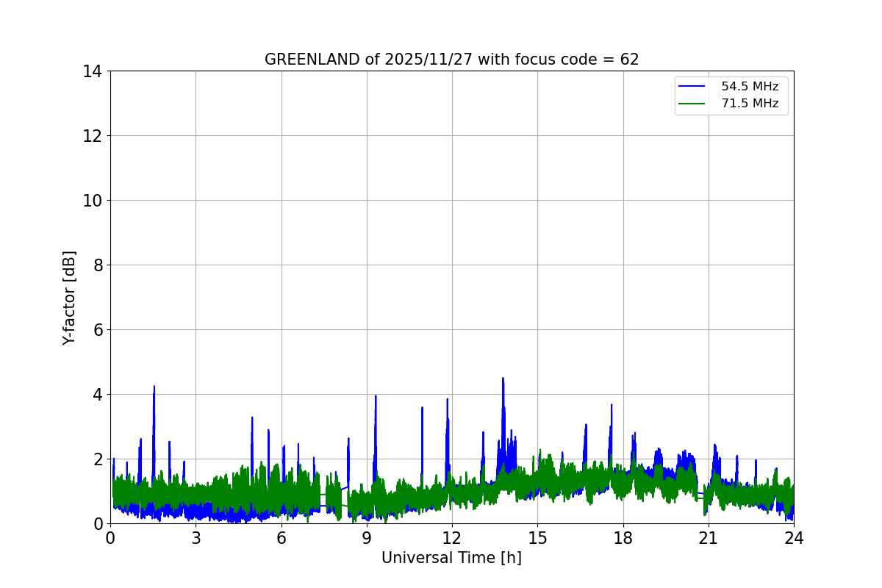Click the blue spike peak near 9.3 h
The height and width of the screenshot is (588, 882).
click(376, 397)
